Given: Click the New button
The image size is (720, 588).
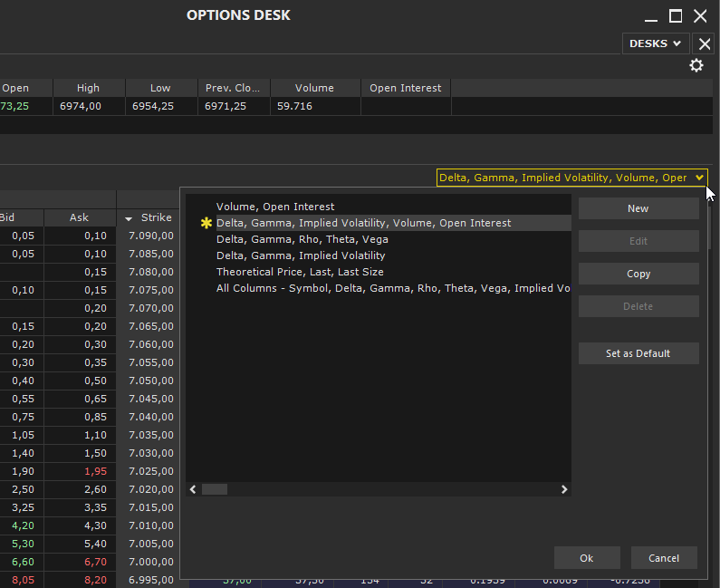Looking at the screenshot, I should click(638, 208).
